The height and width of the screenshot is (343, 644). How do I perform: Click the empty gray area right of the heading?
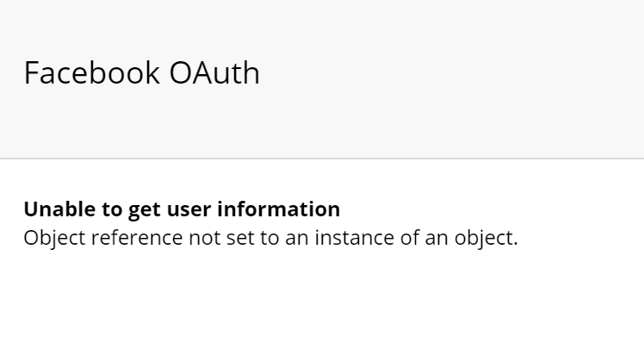pyautogui.click(x=452, y=72)
